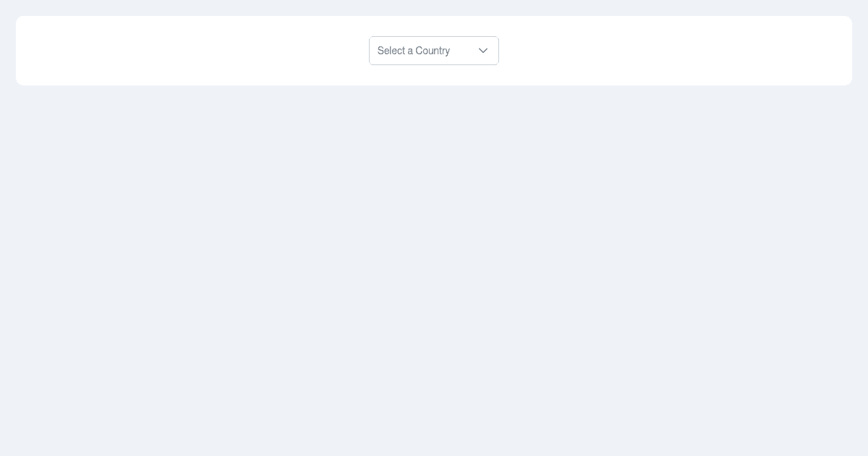Show country options using the chevron icon
This screenshot has width=868, height=456.
(483, 51)
